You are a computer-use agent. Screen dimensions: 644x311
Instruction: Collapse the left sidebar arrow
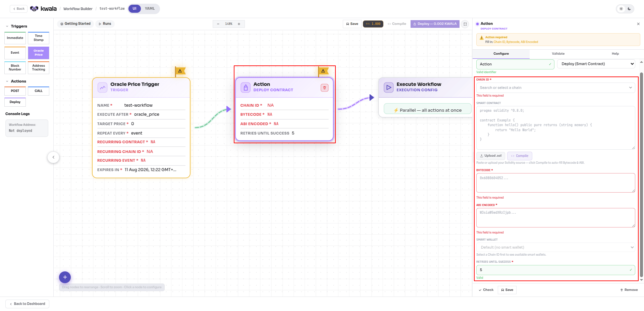click(53, 157)
